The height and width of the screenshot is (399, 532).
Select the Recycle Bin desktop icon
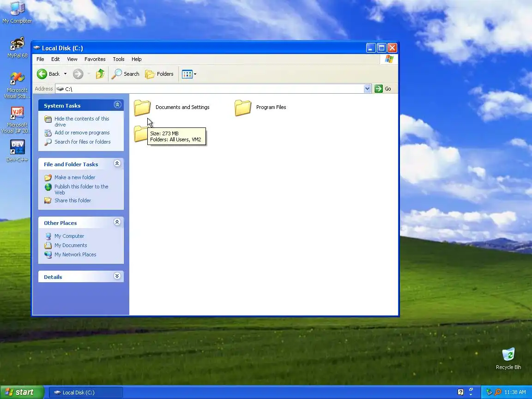(508, 358)
